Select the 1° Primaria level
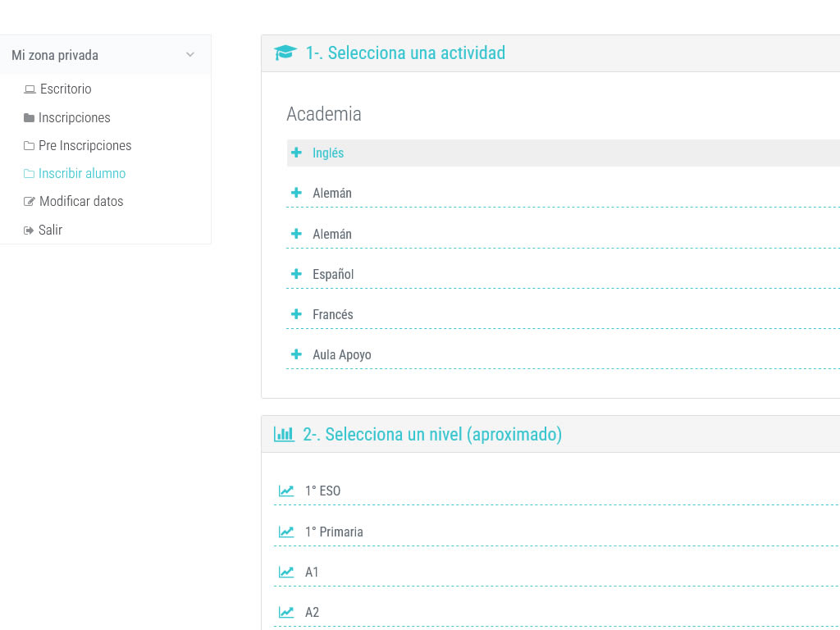This screenshot has height=630, width=840. coord(334,532)
